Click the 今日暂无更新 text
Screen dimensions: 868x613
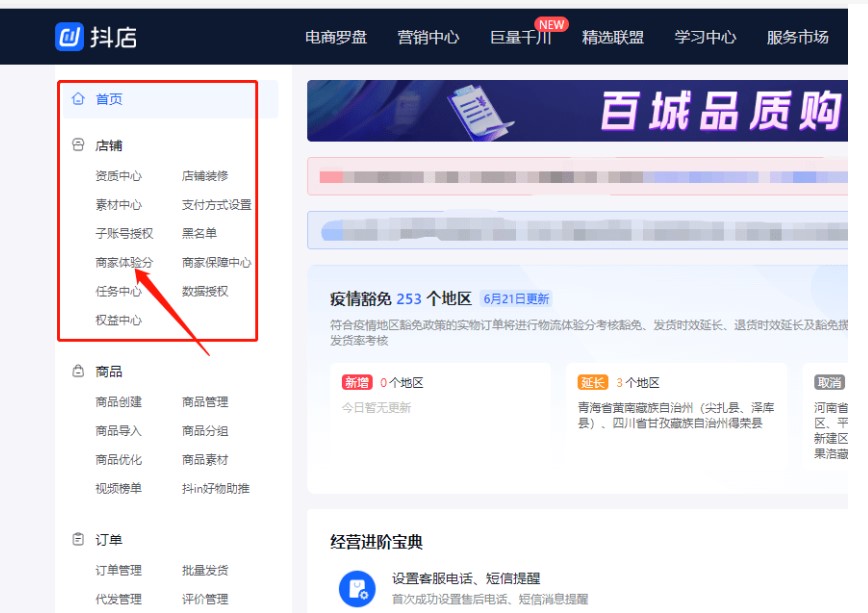[x=376, y=408]
